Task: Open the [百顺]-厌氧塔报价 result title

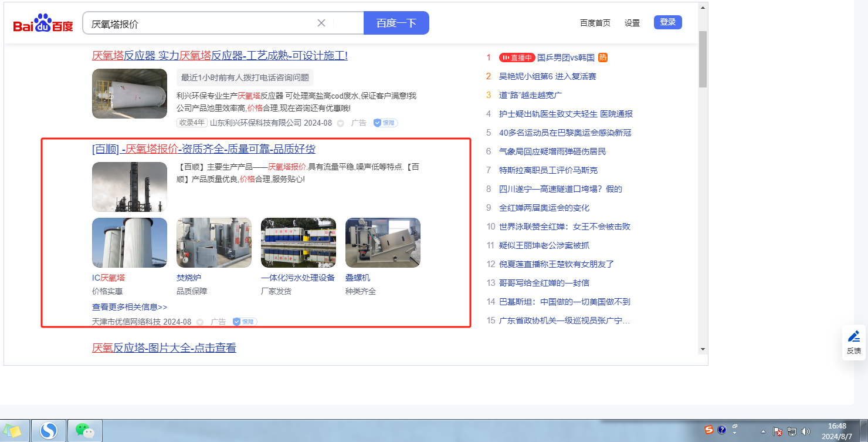Action: (204, 149)
